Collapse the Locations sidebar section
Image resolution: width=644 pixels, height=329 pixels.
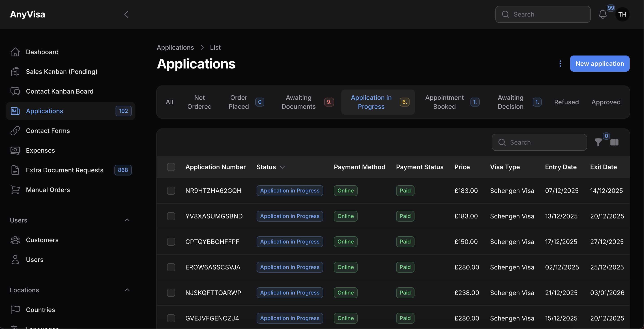click(127, 290)
